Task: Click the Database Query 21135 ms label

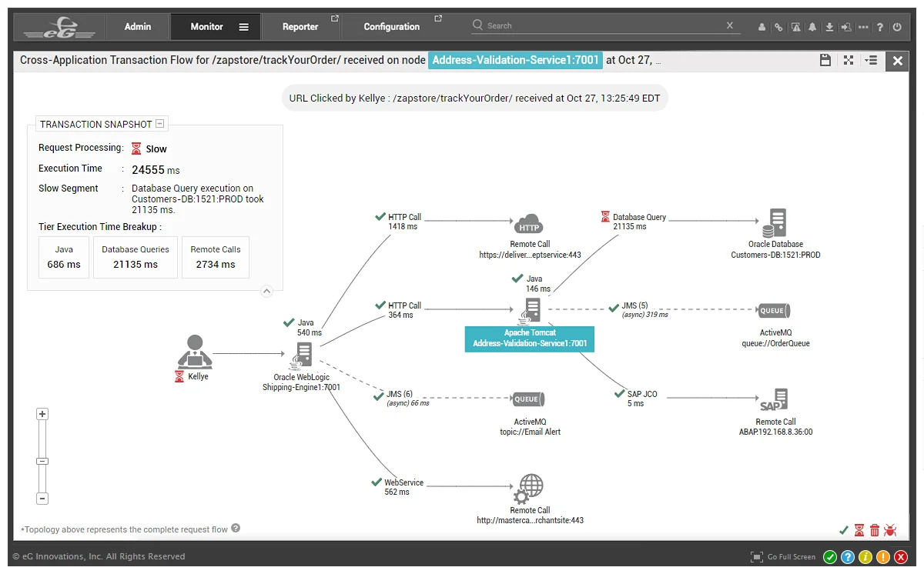Action: click(x=639, y=222)
